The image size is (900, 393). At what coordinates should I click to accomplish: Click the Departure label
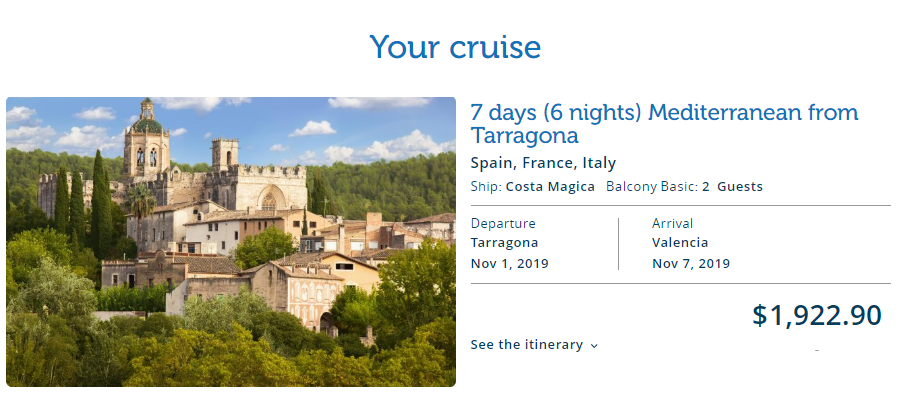pos(503,224)
